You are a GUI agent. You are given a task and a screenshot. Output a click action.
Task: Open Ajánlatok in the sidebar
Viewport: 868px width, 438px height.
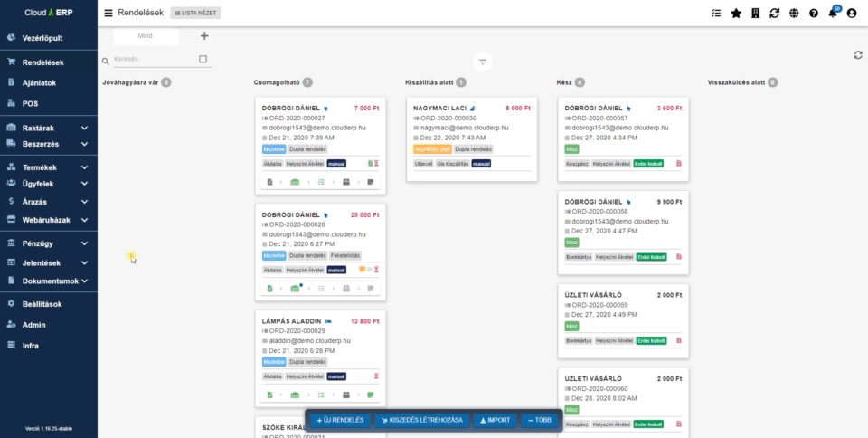39,82
